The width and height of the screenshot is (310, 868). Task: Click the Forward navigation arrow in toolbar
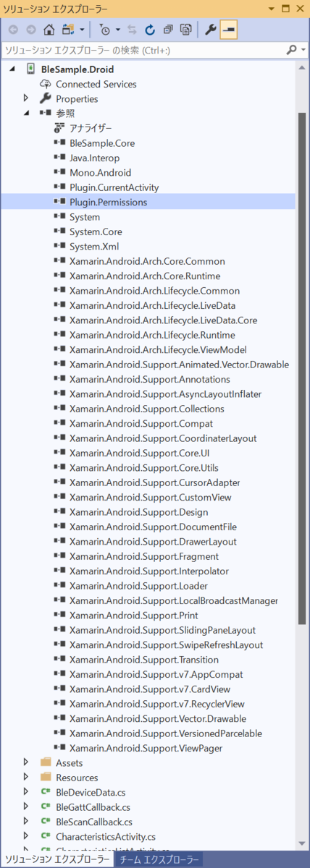pos(31,30)
